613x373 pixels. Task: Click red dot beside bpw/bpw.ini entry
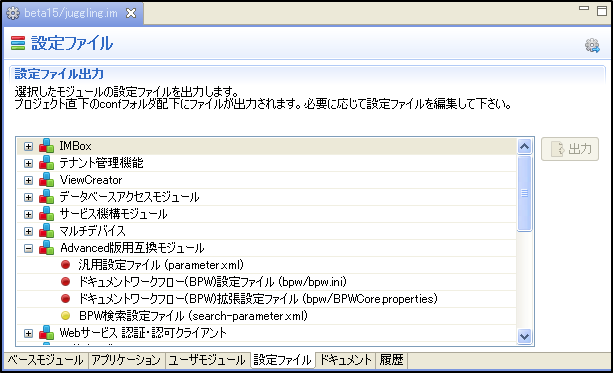click(66, 282)
